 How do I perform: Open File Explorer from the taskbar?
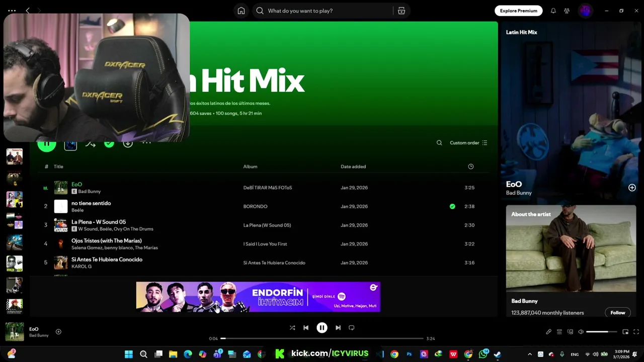pyautogui.click(x=173, y=354)
